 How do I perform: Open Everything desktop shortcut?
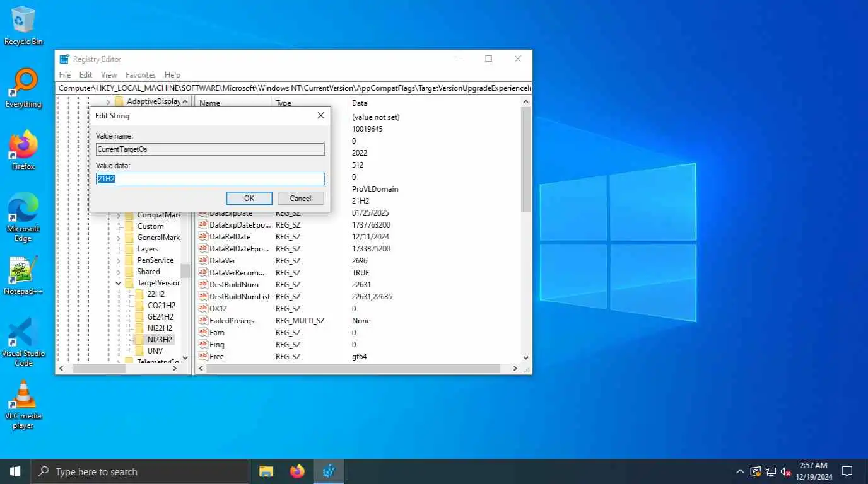pyautogui.click(x=23, y=88)
